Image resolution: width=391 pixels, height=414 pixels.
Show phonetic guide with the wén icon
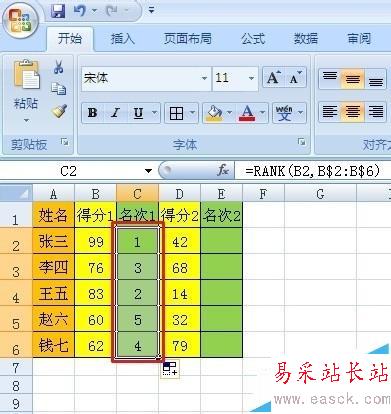click(x=284, y=113)
